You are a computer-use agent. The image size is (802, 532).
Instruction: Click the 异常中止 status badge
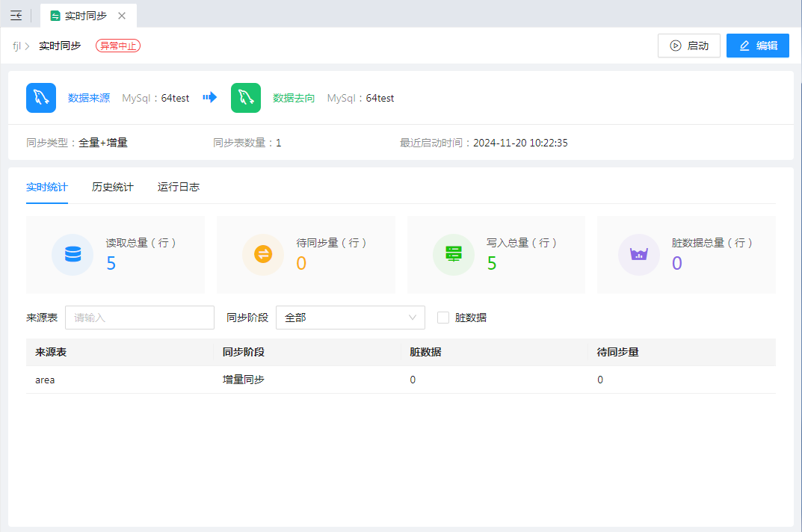pyautogui.click(x=118, y=46)
